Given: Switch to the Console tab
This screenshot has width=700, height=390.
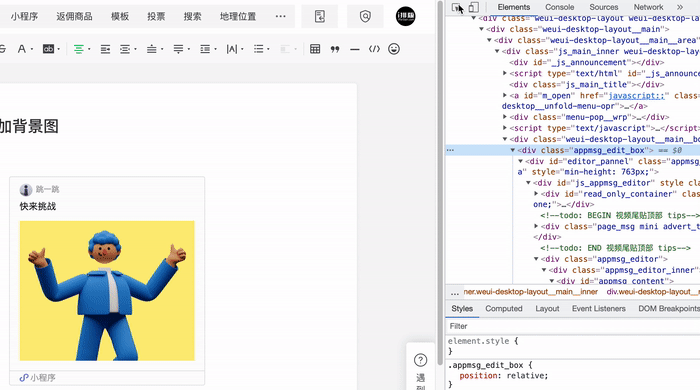Looking at the screenshot, I should tap(559, 7).
